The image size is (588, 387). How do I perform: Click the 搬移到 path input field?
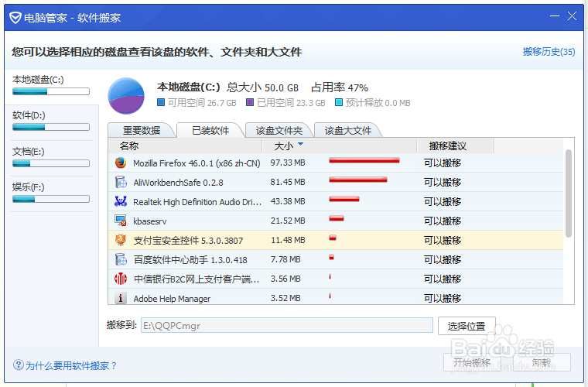(287, 325)
